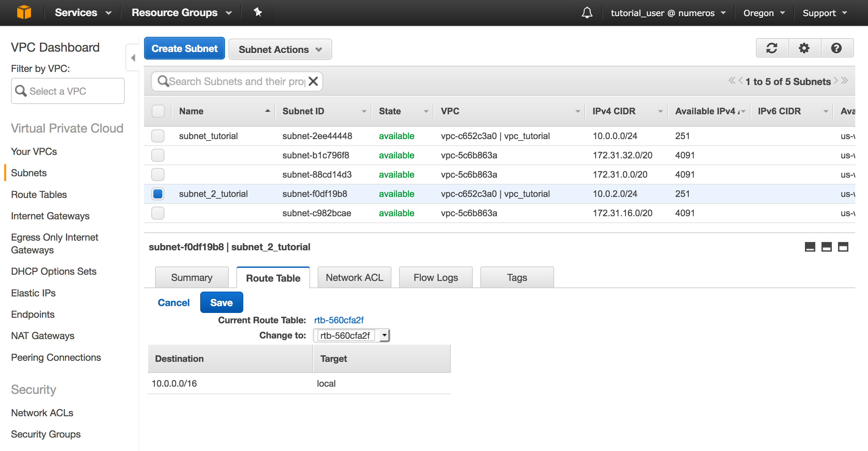Check the subnet-b1c796f8 row checkbox
868x451 pixels.
[158, 155]
